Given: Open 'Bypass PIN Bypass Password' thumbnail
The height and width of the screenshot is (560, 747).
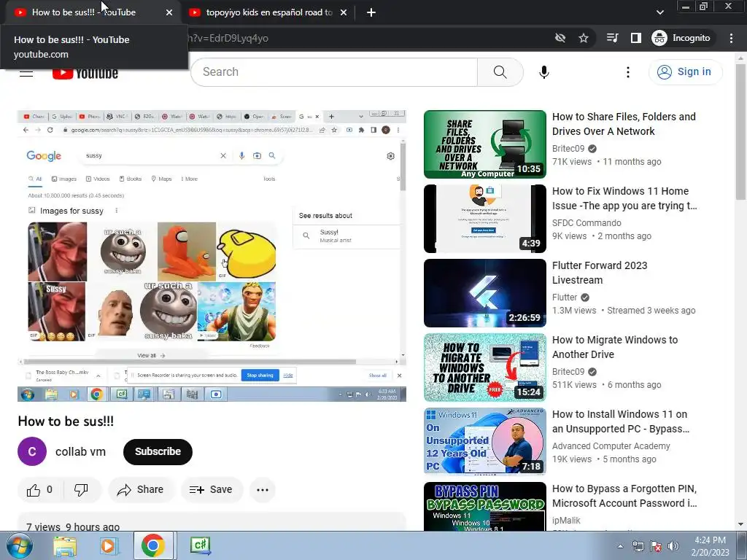Looking at the screenshot, I should pos(485,507).
